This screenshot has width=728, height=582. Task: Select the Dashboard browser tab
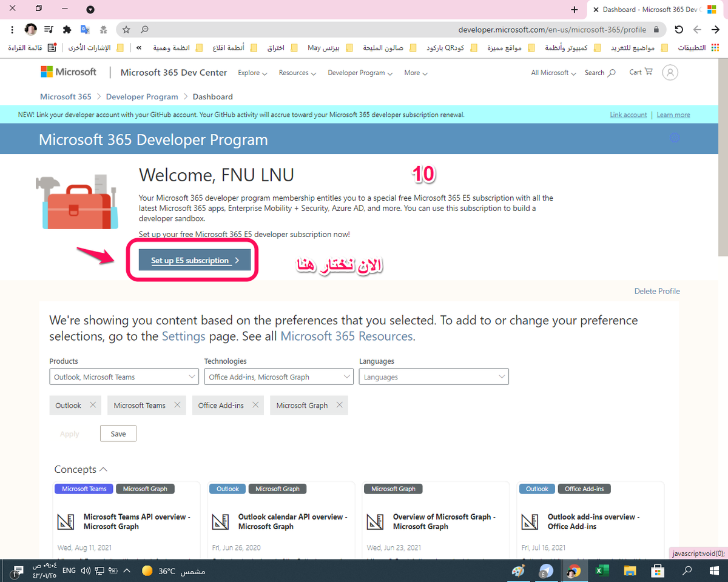[656, 10]
